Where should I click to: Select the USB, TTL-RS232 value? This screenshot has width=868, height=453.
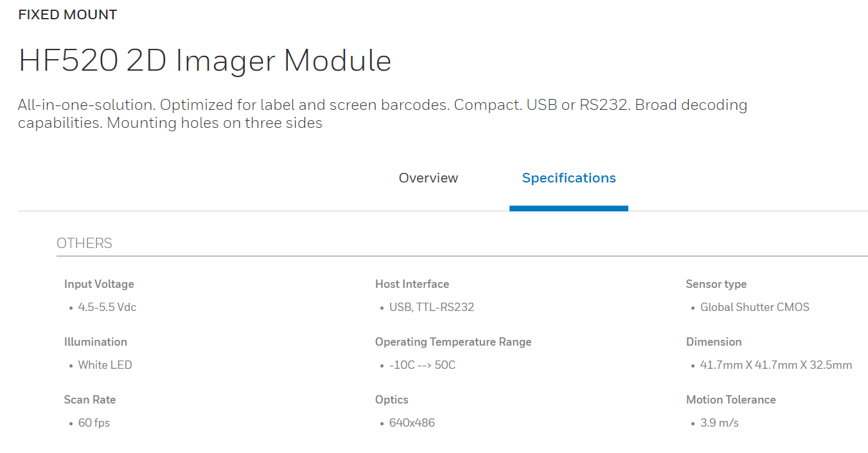pyautogui.click(x=432, y=307)
